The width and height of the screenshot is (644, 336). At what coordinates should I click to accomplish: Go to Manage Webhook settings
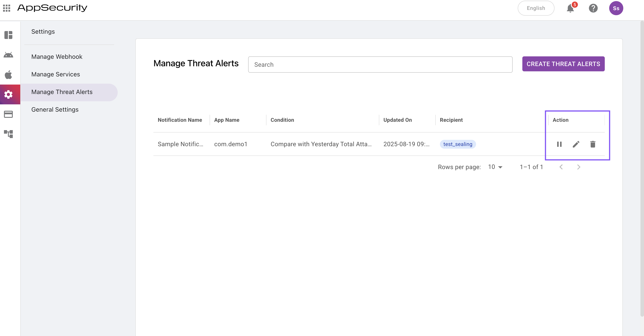pyautogui.click(x=57, y=57)
